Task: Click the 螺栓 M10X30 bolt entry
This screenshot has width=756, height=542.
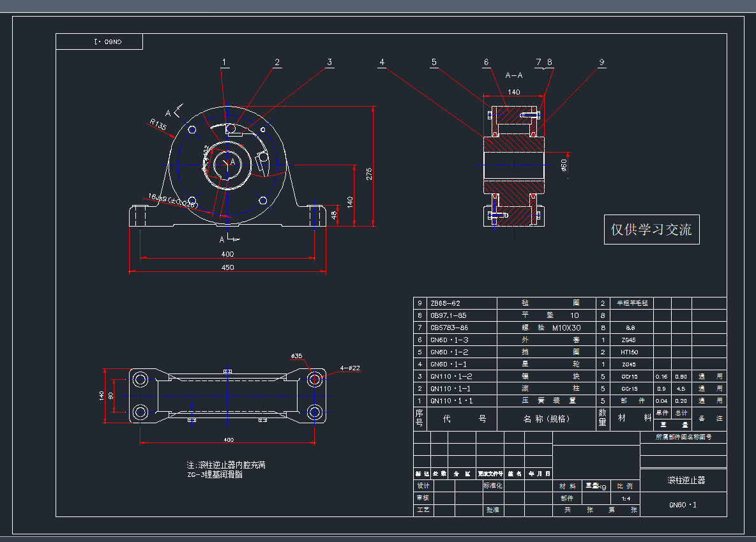Action: point(547,327)
